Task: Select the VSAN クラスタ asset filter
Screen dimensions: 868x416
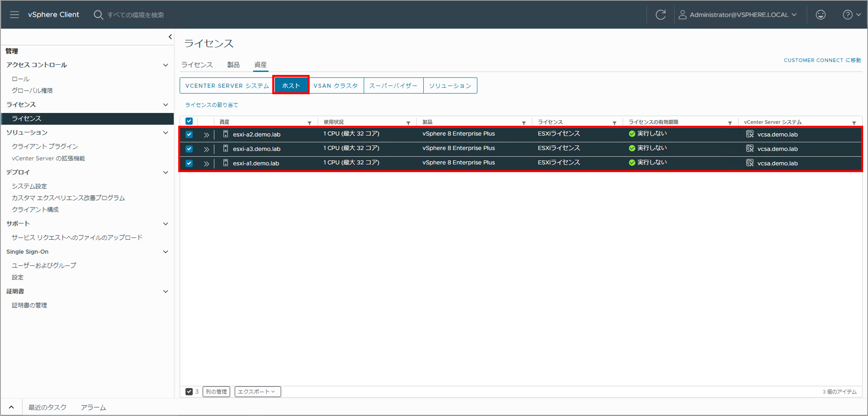Action: pyautogui.click(x=336, y=86)
